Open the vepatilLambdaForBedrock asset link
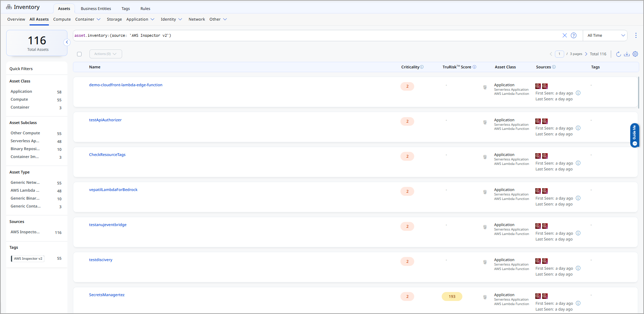 tap(113, 190)
